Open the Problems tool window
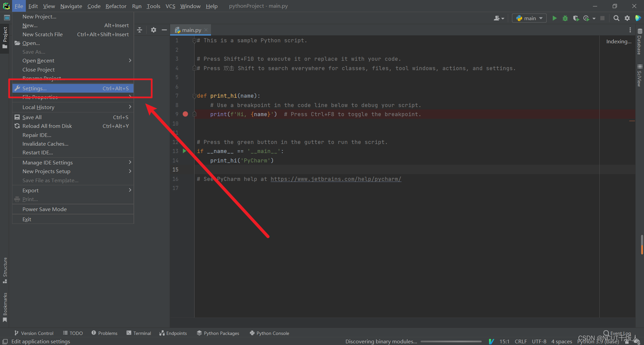The image size is (644, 345). click(x=104, y=333)
